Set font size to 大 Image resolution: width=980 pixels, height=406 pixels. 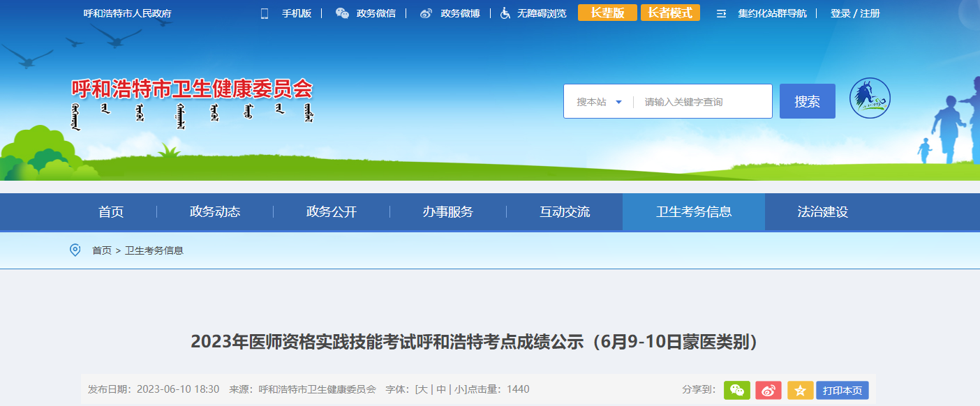(x=422, y=389)
